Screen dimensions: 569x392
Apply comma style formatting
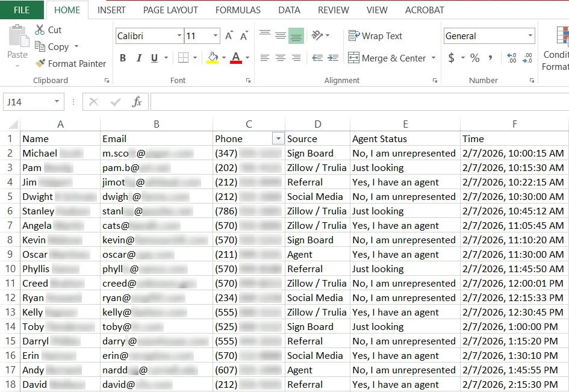(x=491, y=58)
